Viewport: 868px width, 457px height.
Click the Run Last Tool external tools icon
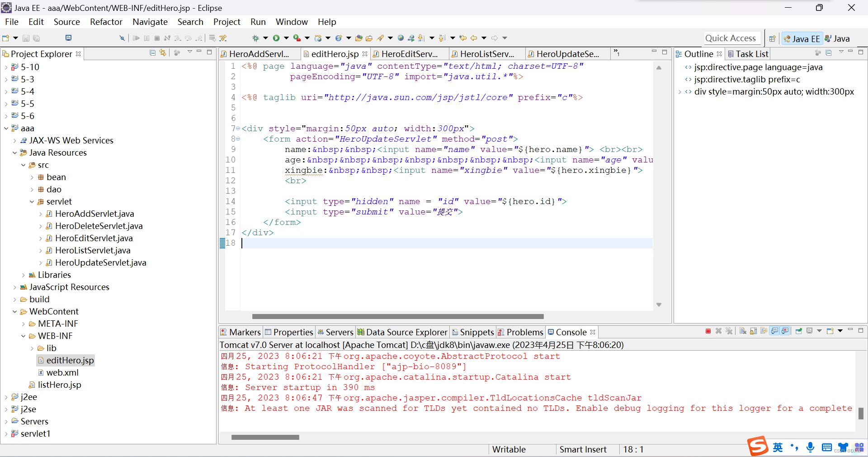tap(297, 38)
